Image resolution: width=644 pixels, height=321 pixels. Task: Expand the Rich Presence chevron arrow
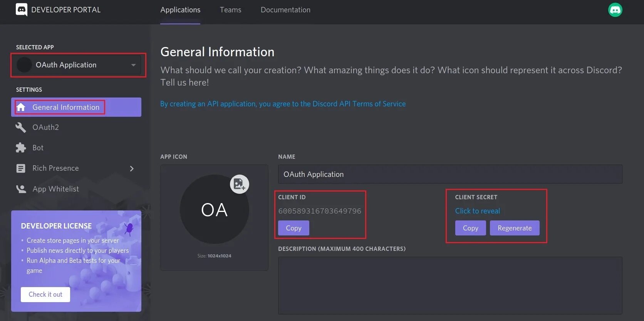pos(132,168)
